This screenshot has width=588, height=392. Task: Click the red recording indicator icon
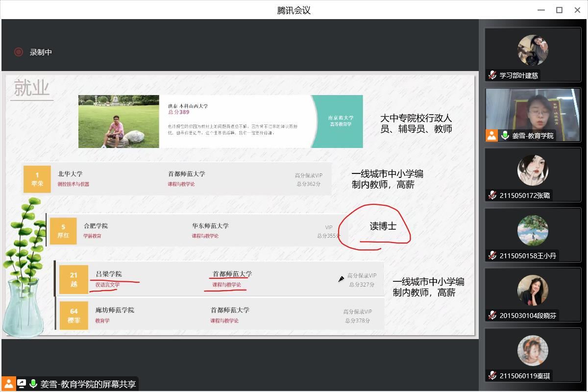(19, 52)
